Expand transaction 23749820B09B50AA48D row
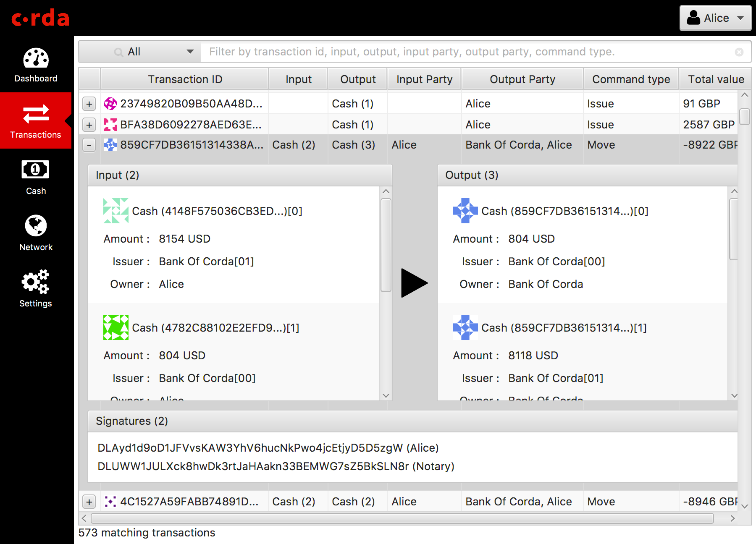The image size is (756, 544). (89, 104)
